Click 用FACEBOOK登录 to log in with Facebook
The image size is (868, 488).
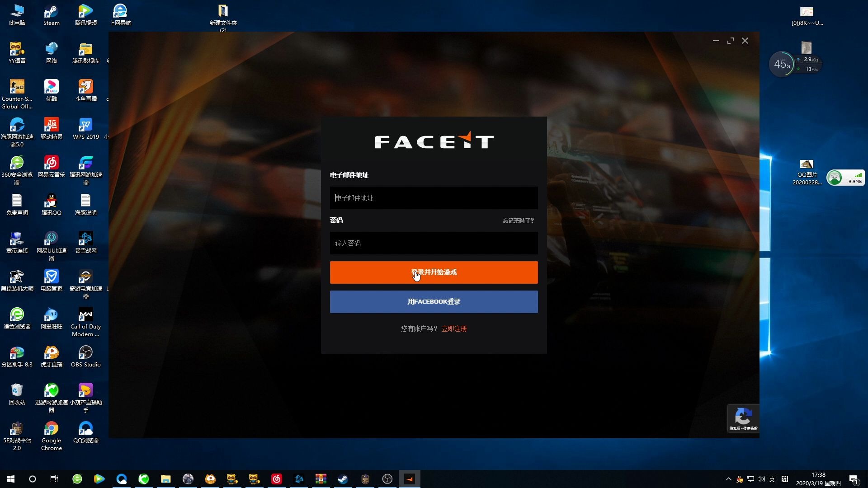click(434, 301)
